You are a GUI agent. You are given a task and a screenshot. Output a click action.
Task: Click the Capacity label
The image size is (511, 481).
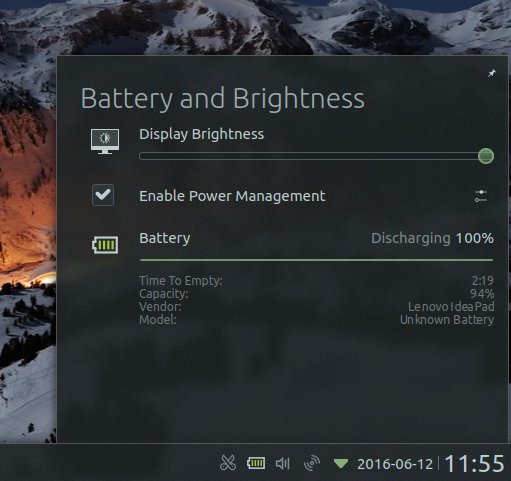[x=164, y=294]
